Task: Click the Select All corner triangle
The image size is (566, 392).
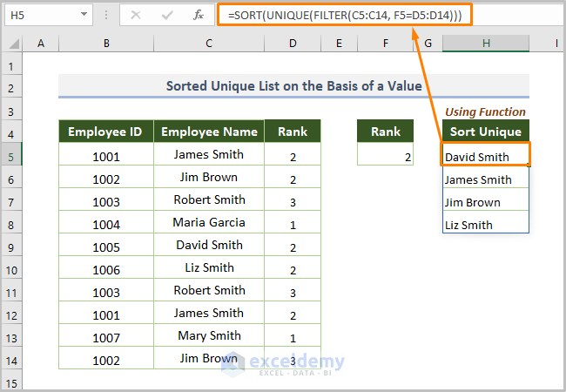Action: (x=13, y=44)
